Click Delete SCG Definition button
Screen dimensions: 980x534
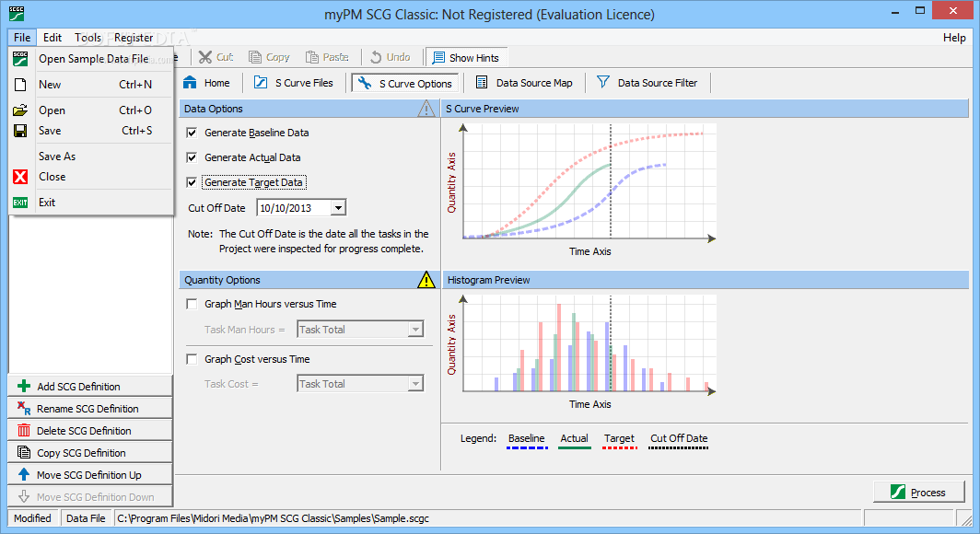pyautogui.click(x=90, y=431)
